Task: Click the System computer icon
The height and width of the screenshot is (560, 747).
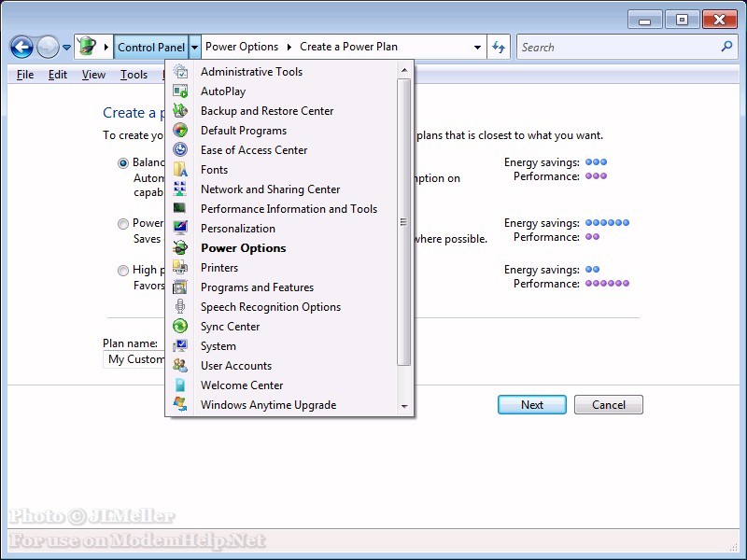Action: click(x=180, y=345)
